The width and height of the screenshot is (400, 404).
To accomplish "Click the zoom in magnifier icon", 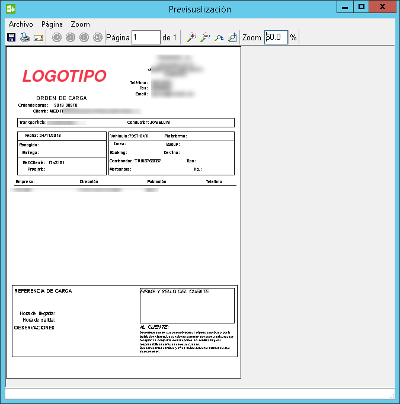I will click(x=191, y=37).
